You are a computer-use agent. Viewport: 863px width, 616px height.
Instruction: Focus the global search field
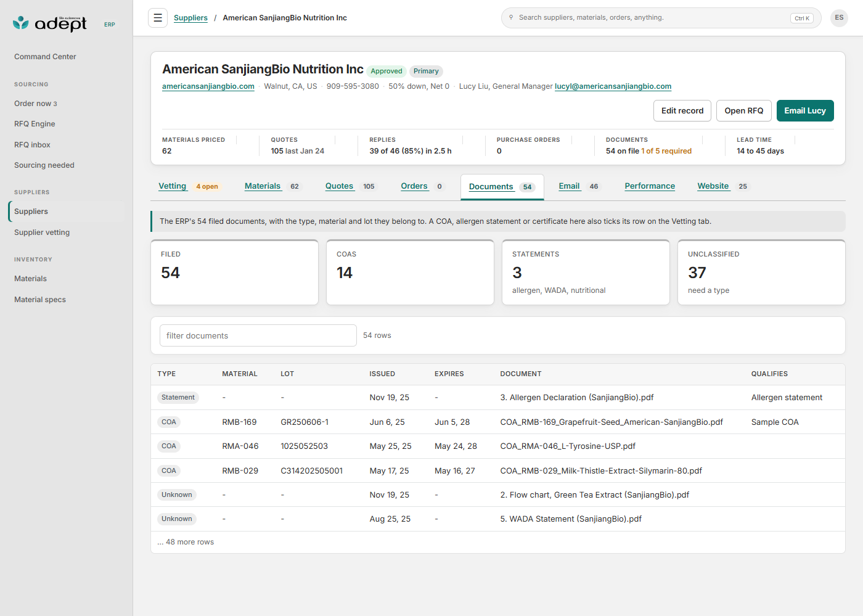(661, 18)
